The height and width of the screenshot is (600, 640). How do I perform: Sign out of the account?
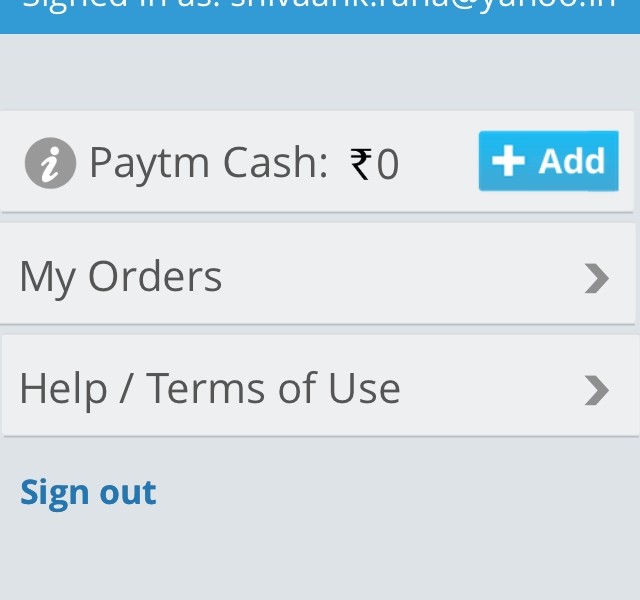point(88,493)
